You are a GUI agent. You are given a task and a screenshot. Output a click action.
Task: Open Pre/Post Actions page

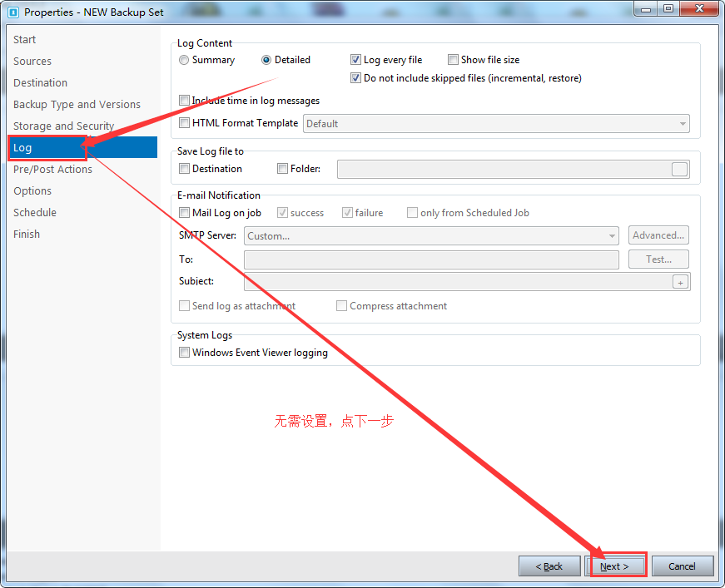[x=52, y=170]
